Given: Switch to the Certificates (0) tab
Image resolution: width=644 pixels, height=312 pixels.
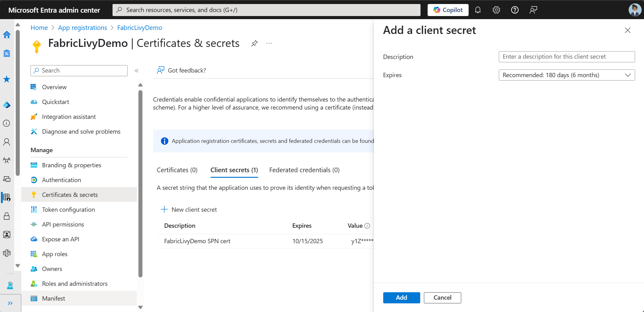Looking at the screenshot, I should pyautogui.click(x=177, y=170).
